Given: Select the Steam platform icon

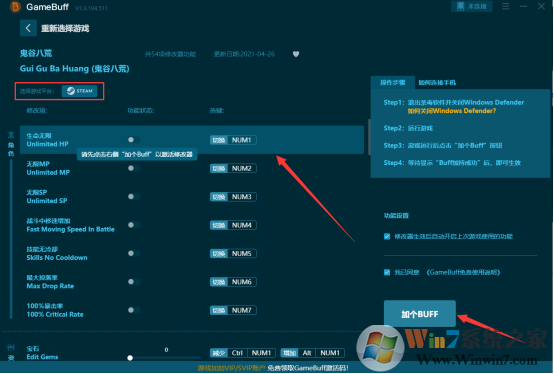Looking at the screenshot, I should click(79, 91).
